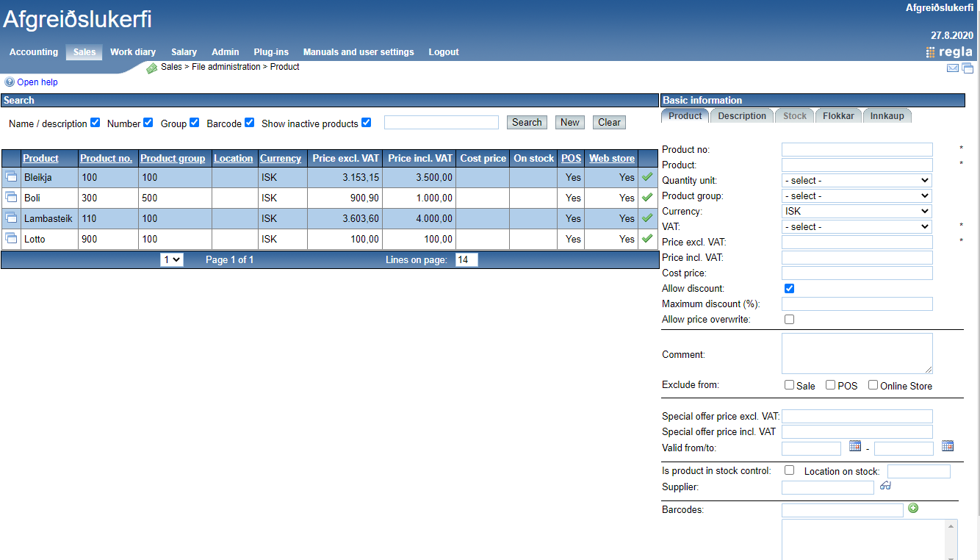Click Logout in menu bar
This screenshot has height=560, width=980.
[444, 52]
